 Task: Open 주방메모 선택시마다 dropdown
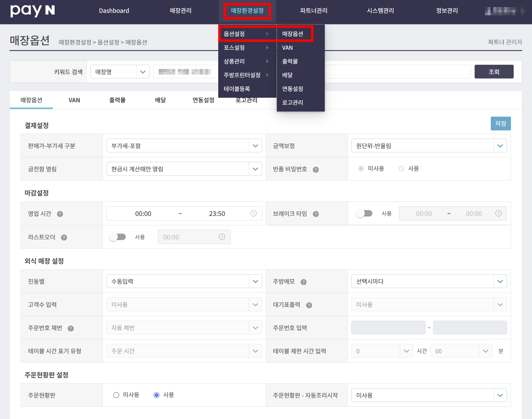pyautogui.click(x=429, y=281)
